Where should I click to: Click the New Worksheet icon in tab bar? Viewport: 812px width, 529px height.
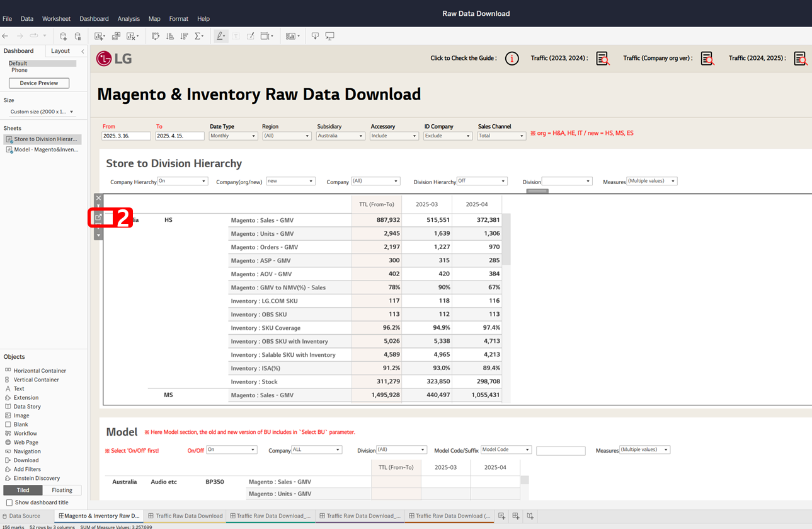pyautogui.click(x=501, y=516)
